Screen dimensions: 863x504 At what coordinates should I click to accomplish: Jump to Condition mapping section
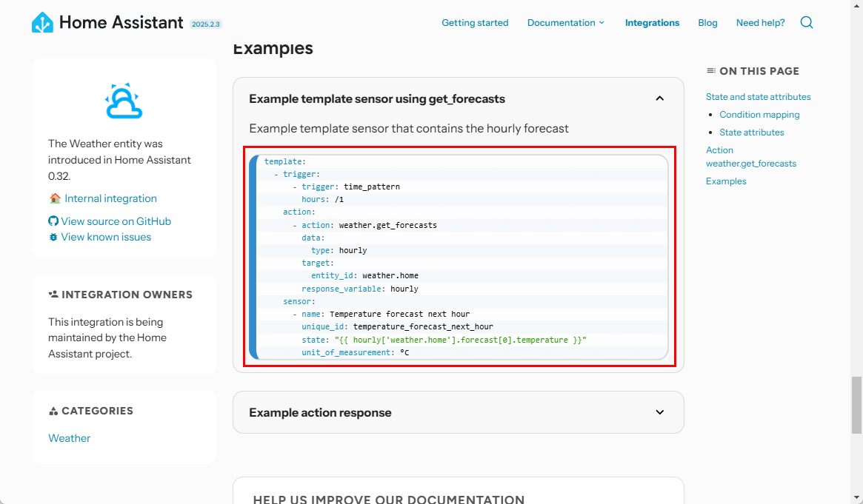point(759,114)
